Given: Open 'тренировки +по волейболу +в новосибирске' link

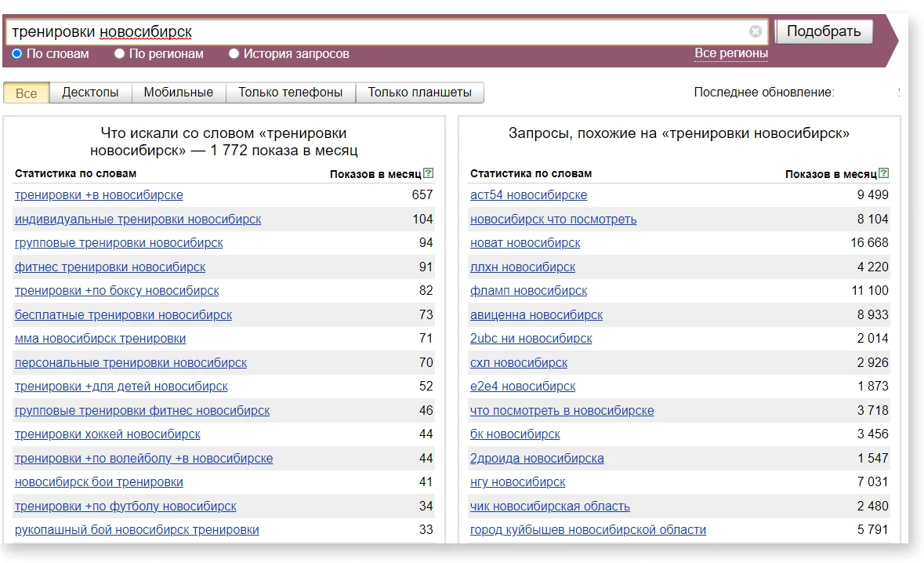Looking at the screenshot, I should click(x=143, y=458).
